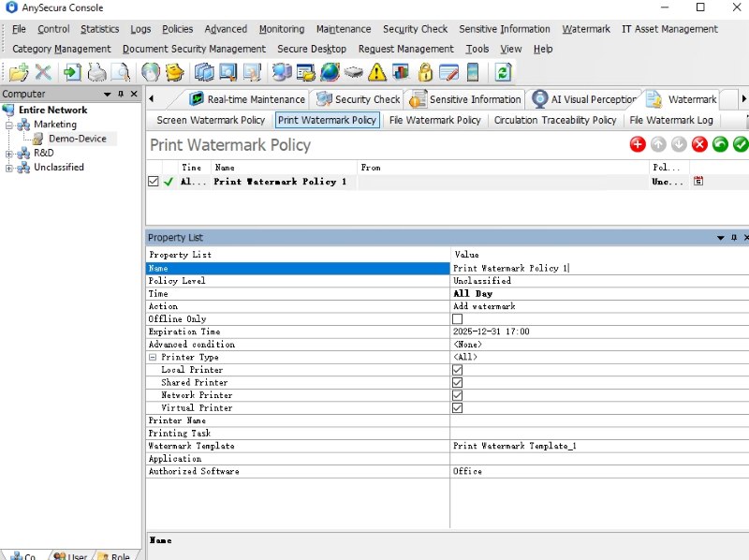
Task: Click the green save checkmark icon
Action: tap(741, 144)
